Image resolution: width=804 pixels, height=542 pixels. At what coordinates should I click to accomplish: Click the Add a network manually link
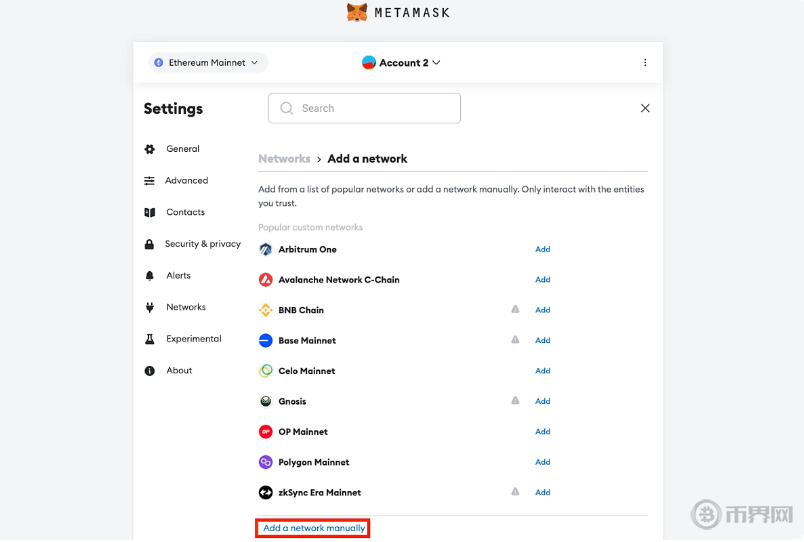(314, 528)
